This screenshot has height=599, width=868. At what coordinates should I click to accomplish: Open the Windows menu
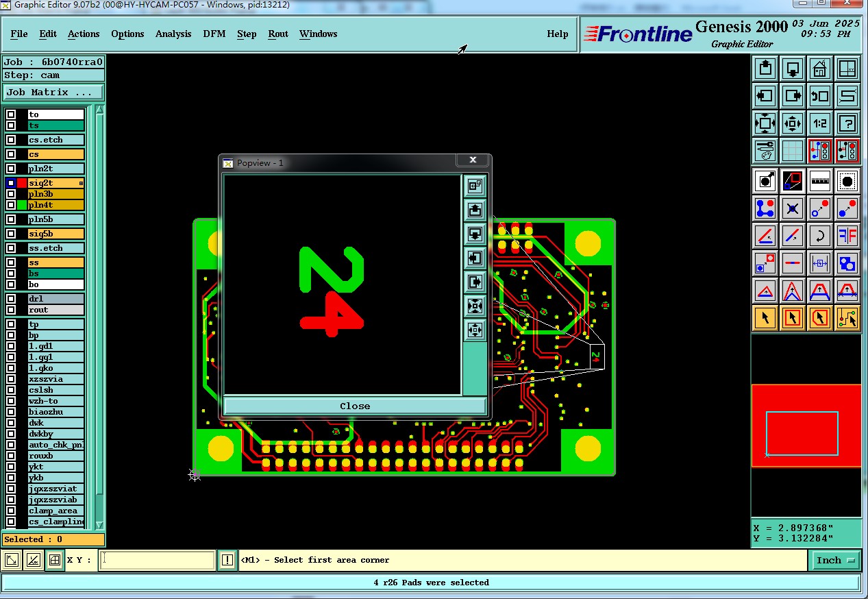318,34
